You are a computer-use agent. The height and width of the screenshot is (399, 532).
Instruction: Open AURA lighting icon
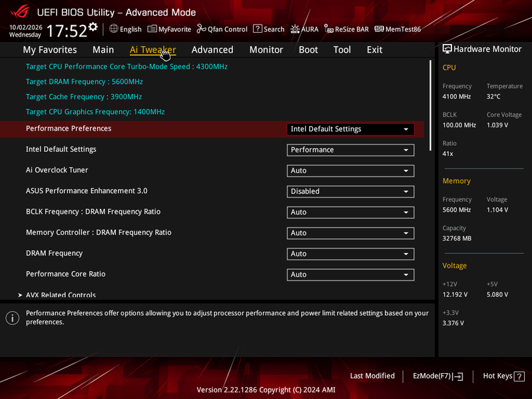coord(295,29)
